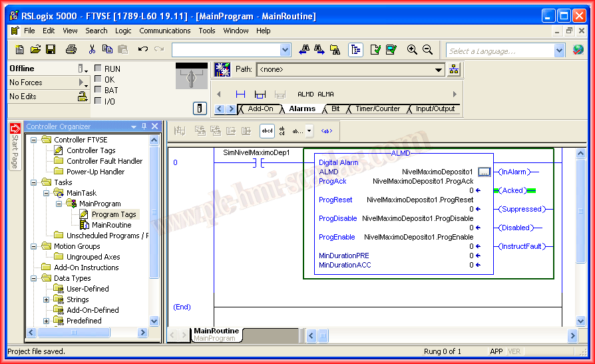
Task: Click the Open folder icon
Action: [x=35, y=49]
